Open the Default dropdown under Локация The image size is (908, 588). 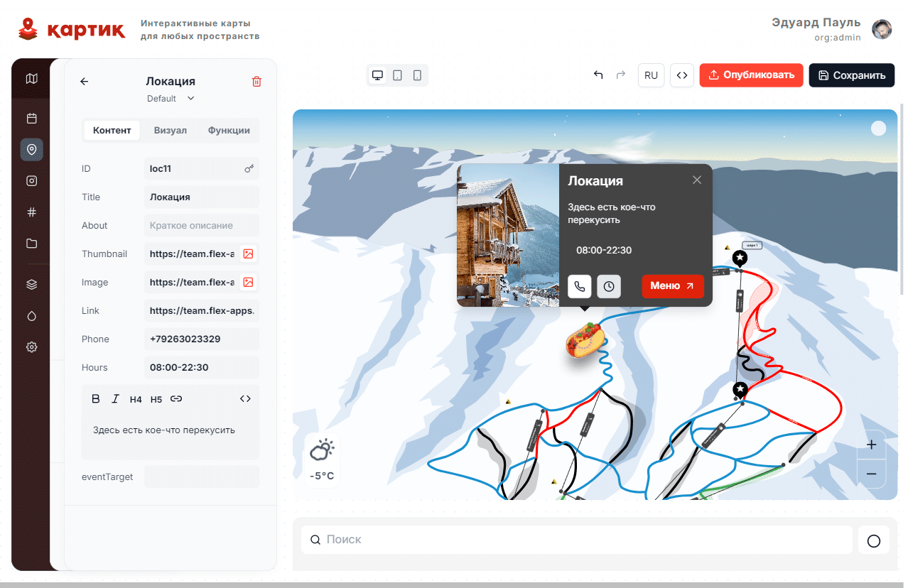(x=171, y=98)
